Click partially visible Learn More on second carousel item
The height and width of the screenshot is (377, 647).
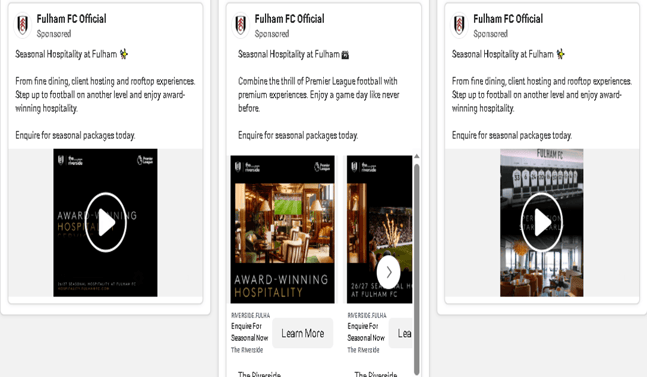pyautogui.click(x=401, y=333)
